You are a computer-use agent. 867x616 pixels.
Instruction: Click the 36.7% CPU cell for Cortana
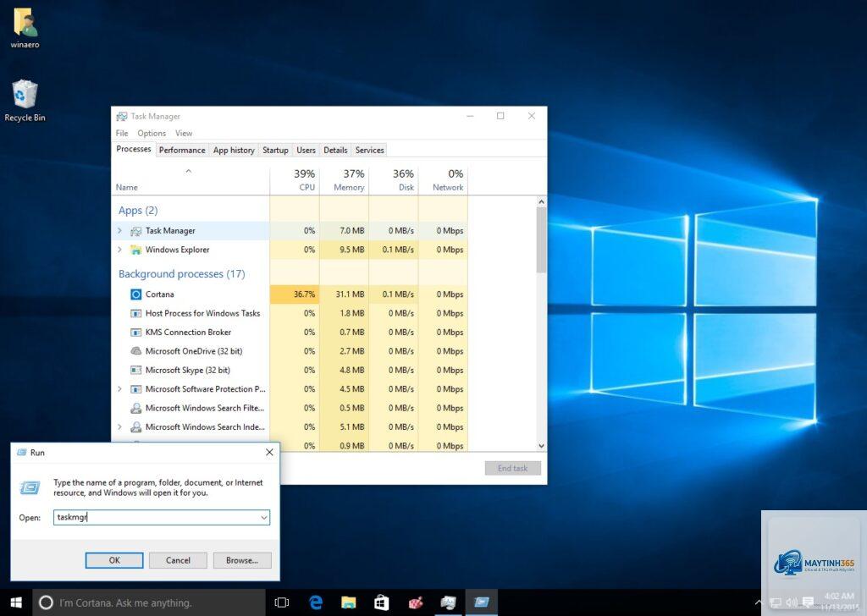295,294
